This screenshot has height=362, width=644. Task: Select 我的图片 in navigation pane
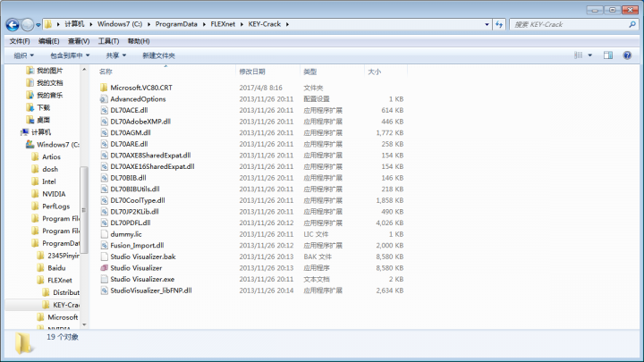(49, 70)
